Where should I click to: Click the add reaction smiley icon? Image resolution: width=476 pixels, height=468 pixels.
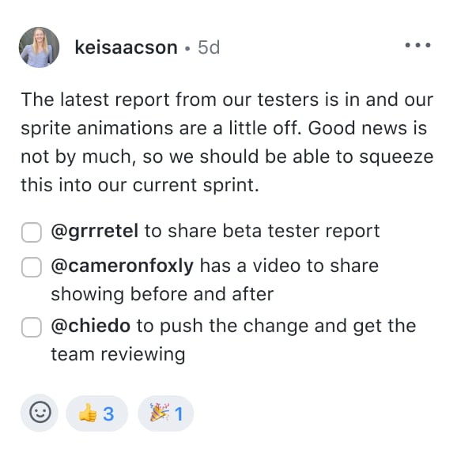click(x=40, y=413)
